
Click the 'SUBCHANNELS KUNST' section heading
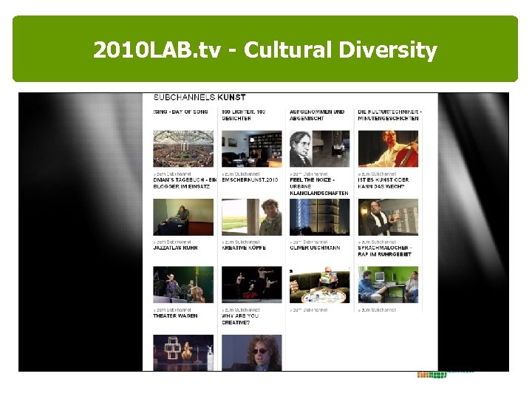pyautogui.click(x=199, y=98)
